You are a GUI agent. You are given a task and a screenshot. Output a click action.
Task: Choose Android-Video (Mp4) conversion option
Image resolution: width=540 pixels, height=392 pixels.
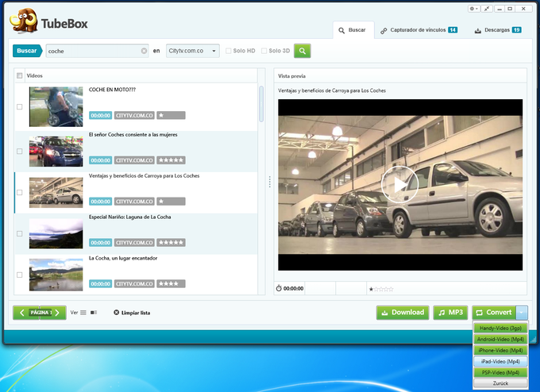500,339
